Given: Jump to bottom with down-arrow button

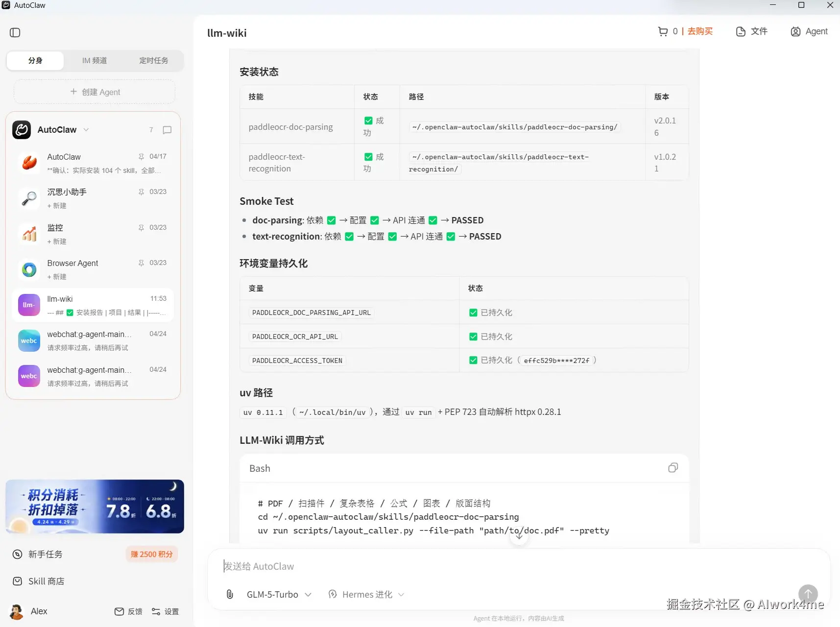Looking at the screenshot, I should [519, 536].
